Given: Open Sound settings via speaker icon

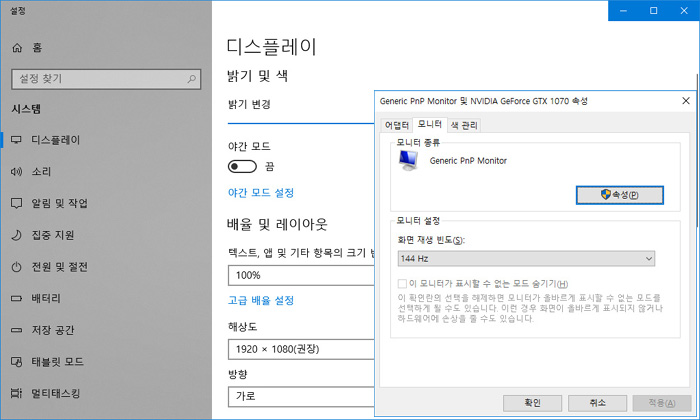Looking at the screenshot, I should coord(16,172).
